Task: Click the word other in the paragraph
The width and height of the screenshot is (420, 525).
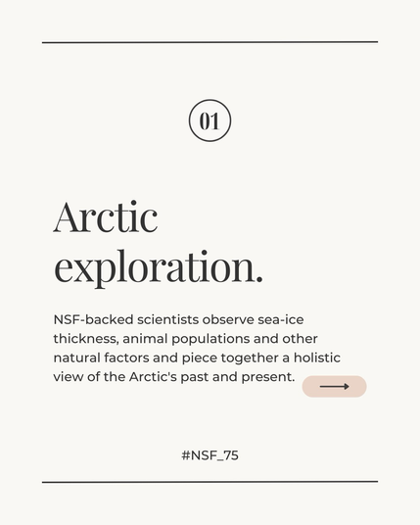Action: pyautogui.click(x=300, y=339)
